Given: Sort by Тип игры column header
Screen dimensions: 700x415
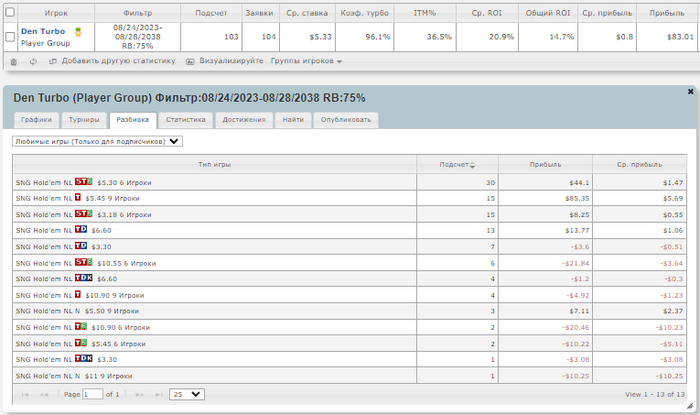Looking at the screenshot, I should (214, 165).
